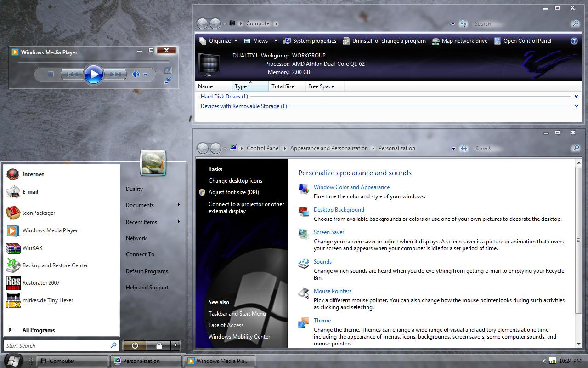Click the Sounds icon

(304, 263)
